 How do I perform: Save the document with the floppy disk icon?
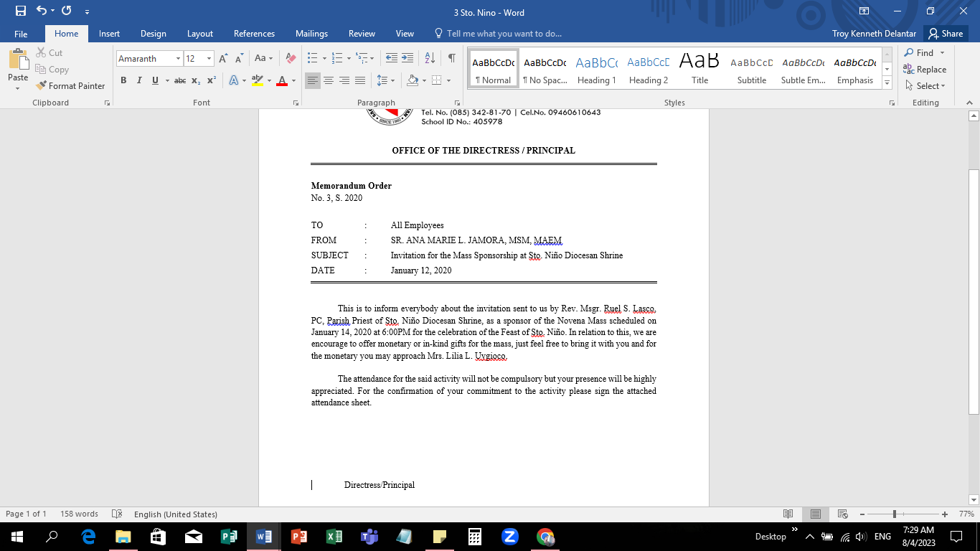click(x=20, y=11)
